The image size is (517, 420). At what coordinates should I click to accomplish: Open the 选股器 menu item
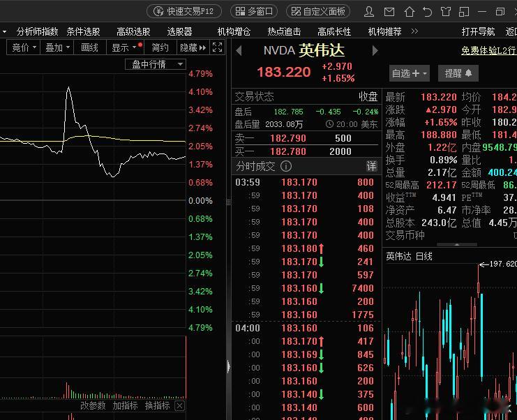coord(180,31)
